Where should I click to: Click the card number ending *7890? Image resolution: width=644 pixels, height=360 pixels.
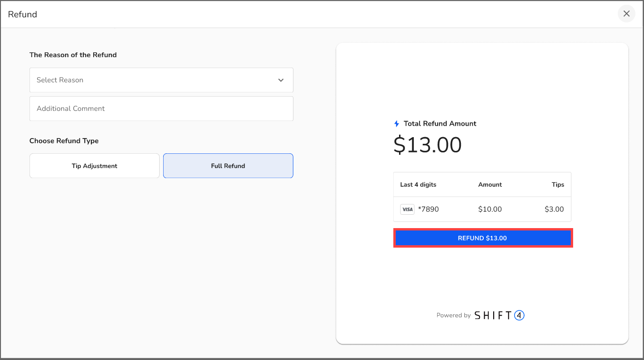[428, 210]
